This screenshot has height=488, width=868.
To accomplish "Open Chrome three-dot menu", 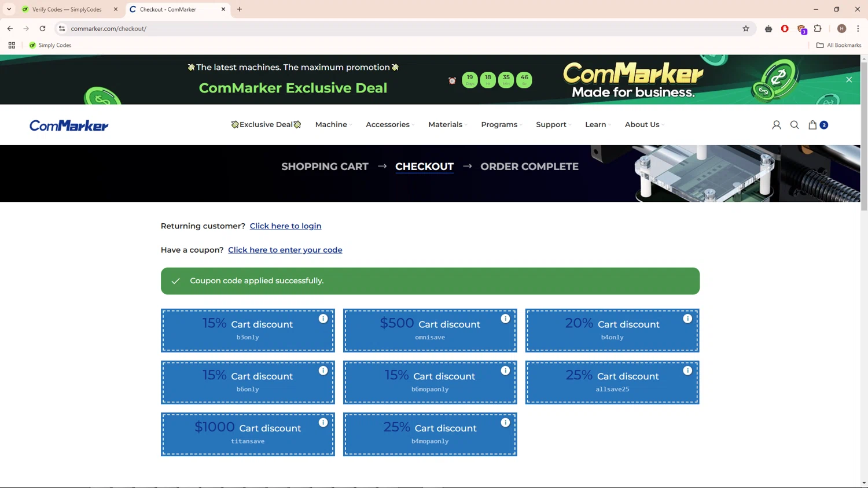I will 858,28.
